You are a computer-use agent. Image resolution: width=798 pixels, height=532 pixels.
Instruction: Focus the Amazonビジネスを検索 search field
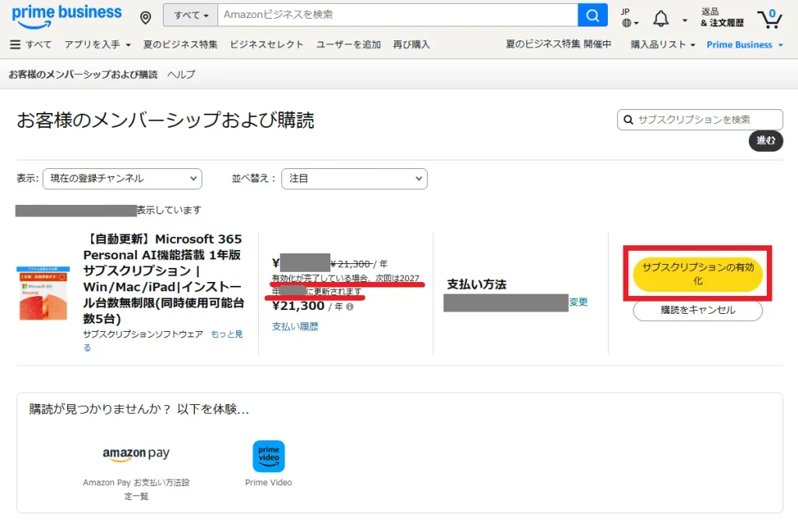point(397,16)
